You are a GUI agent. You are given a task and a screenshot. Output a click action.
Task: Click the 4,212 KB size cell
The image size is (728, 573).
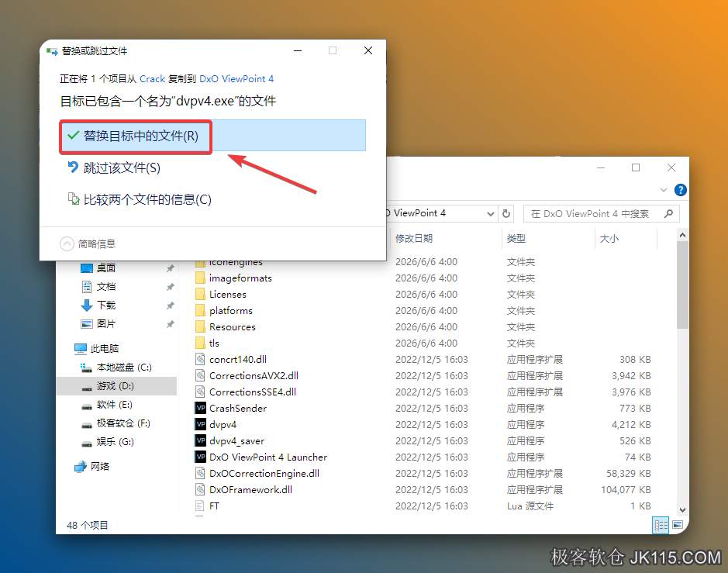[x=631, y=424]
